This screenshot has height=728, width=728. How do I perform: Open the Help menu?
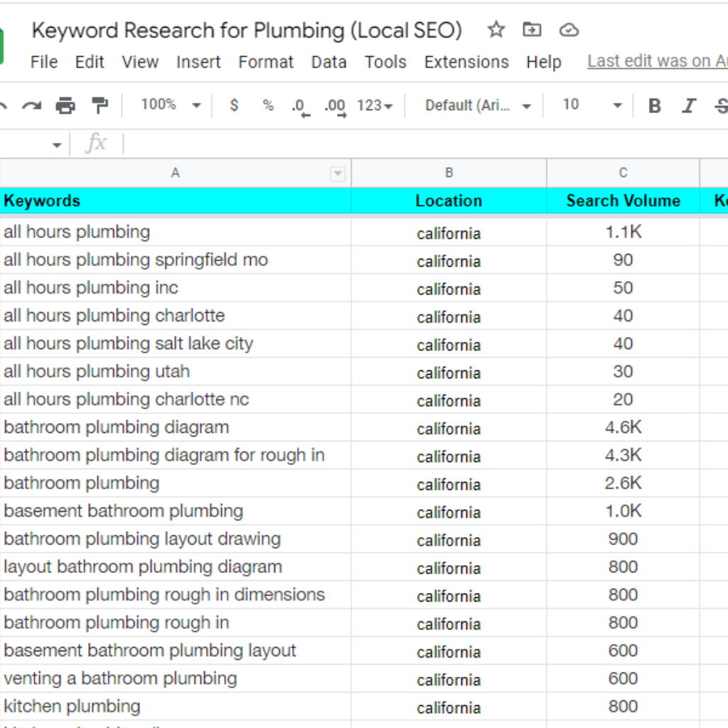(x=544, y=62)
